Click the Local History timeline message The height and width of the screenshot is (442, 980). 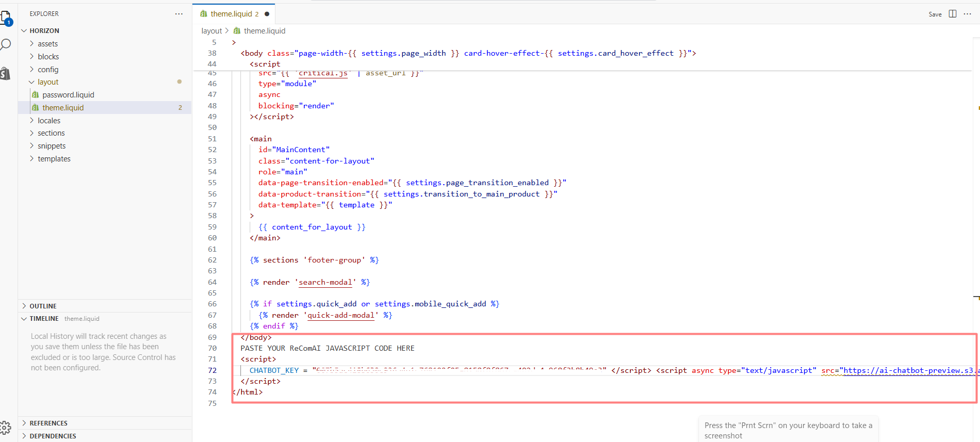[x=103, y=352]
